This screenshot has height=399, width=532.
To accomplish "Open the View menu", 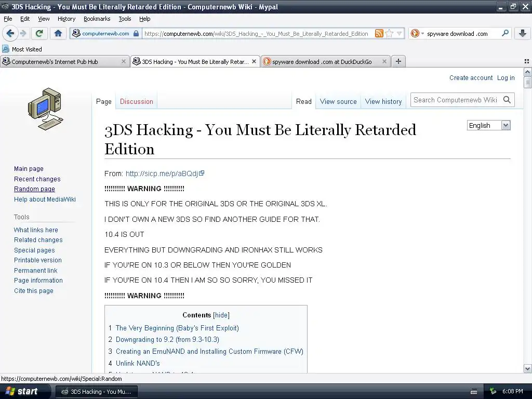I will click(44, 19).
